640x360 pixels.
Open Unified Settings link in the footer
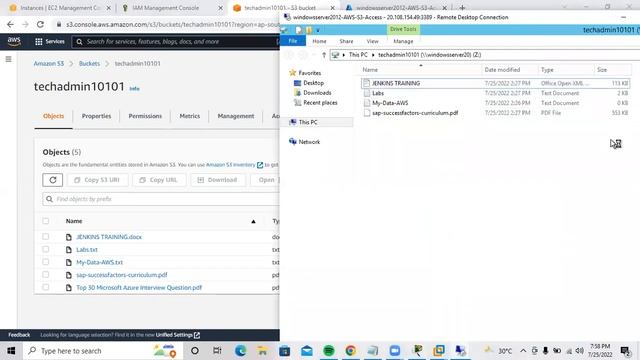click(178, 335)
